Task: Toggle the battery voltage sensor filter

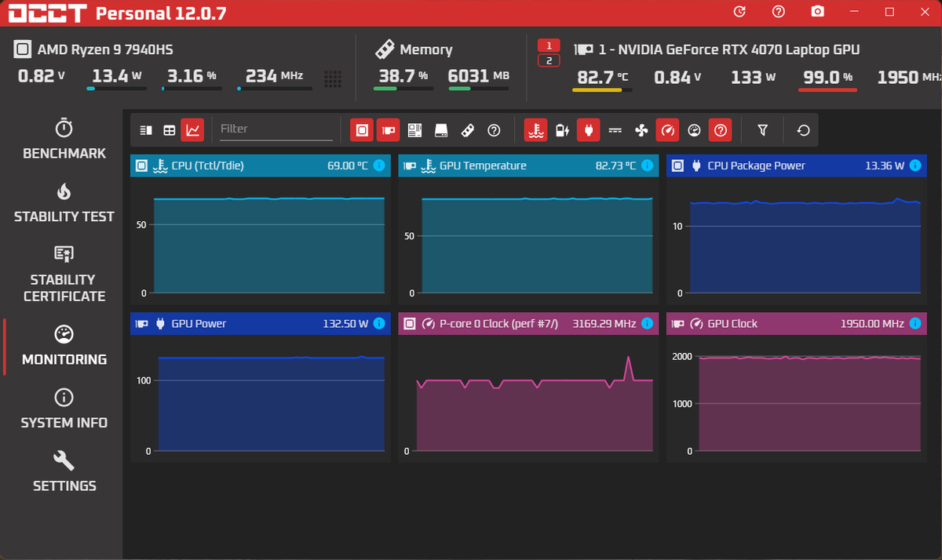Action: pos(562,130)
